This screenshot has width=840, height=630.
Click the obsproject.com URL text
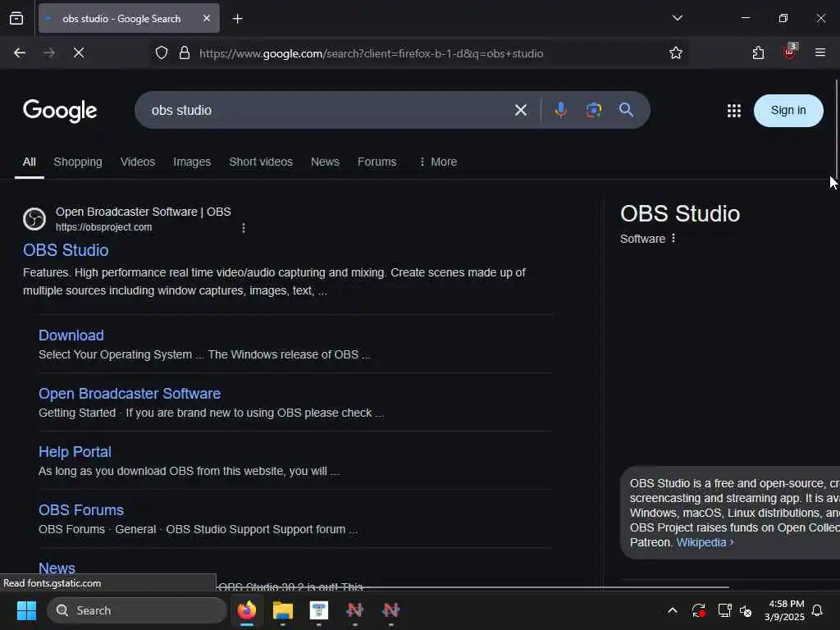pyautogui.click(x=104, y=227)
